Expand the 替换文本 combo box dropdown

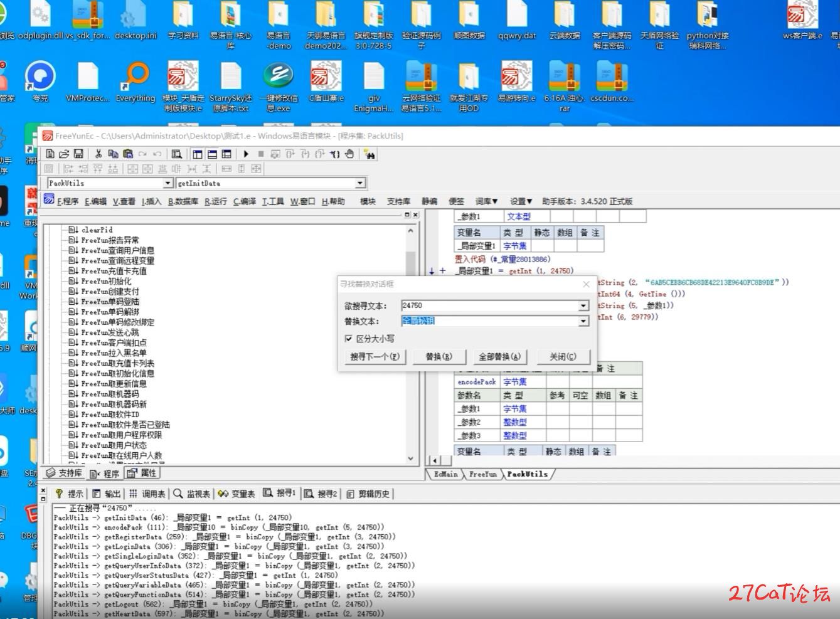[583, 321]
